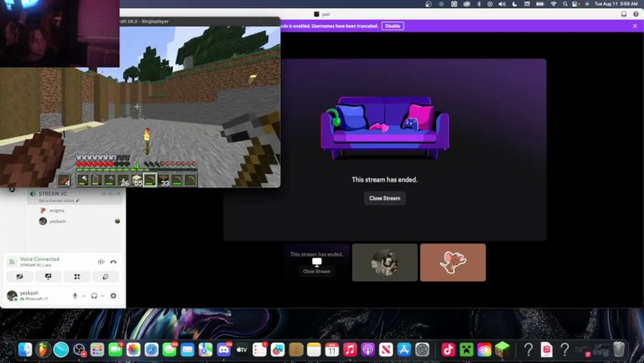The height and width of the screenshot is (363, 644).
Task: Open Spotlight search in menu bar
Action: point(565,4)
